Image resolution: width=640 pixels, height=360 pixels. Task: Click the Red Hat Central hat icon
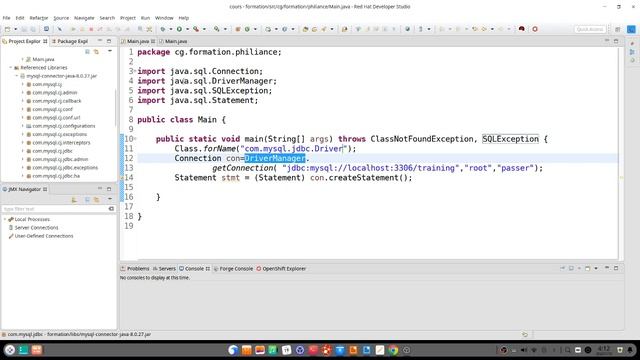[x=522, y=29]
